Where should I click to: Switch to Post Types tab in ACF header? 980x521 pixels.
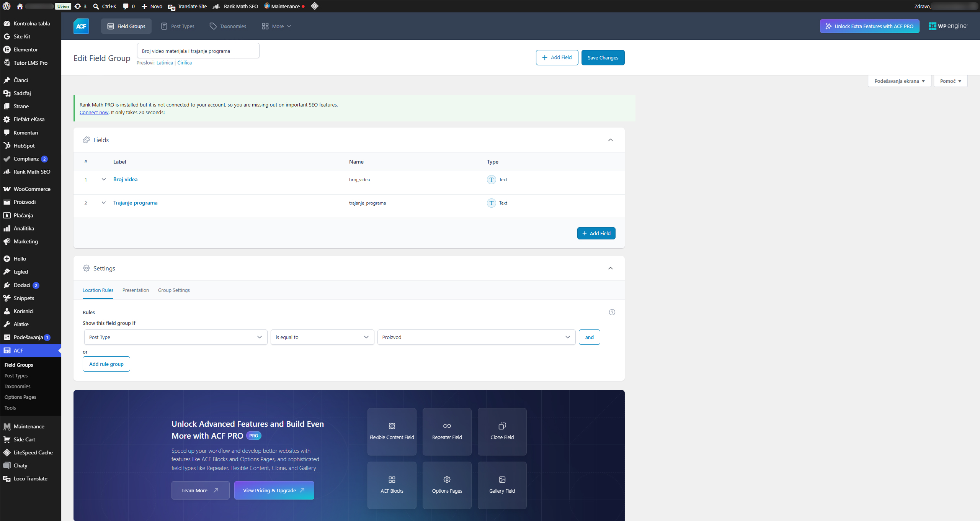pos(178,26)
